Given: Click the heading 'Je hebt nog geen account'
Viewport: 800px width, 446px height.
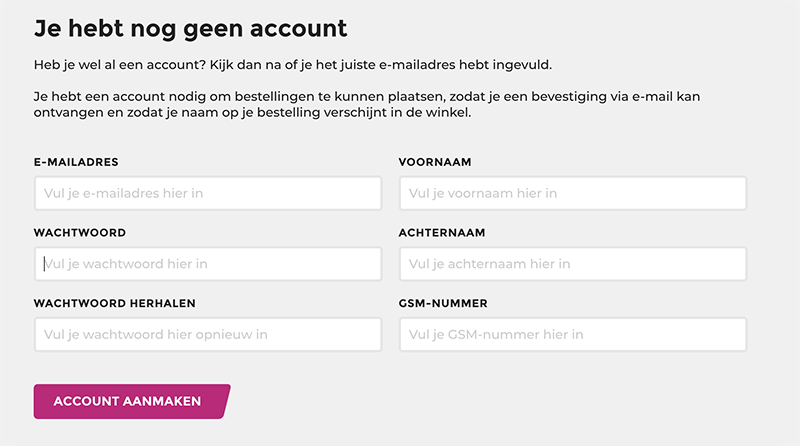Looking at the screenshot, I should tap(190, 29).
